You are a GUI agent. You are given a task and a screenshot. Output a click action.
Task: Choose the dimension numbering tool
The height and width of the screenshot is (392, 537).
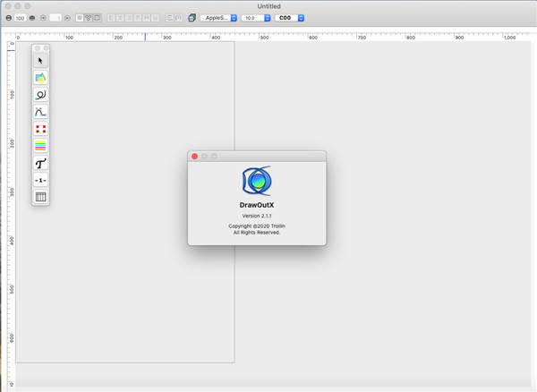40,180
